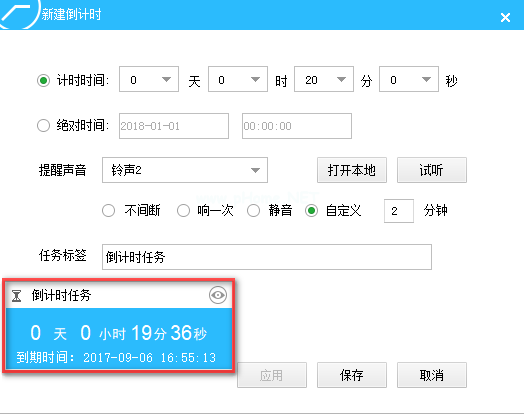Click the app logo in title bar
This screenshot has width=524, height=414.
19,14
